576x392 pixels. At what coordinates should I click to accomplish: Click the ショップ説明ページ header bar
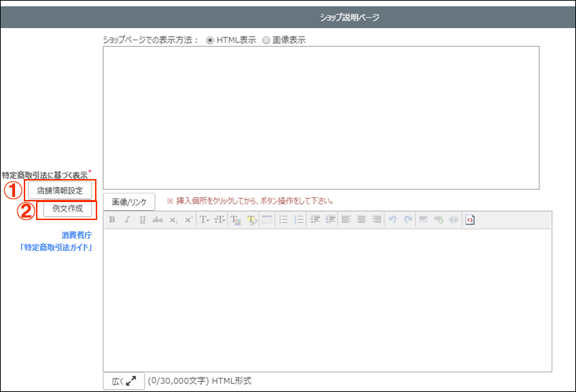(x=288, y=17)
